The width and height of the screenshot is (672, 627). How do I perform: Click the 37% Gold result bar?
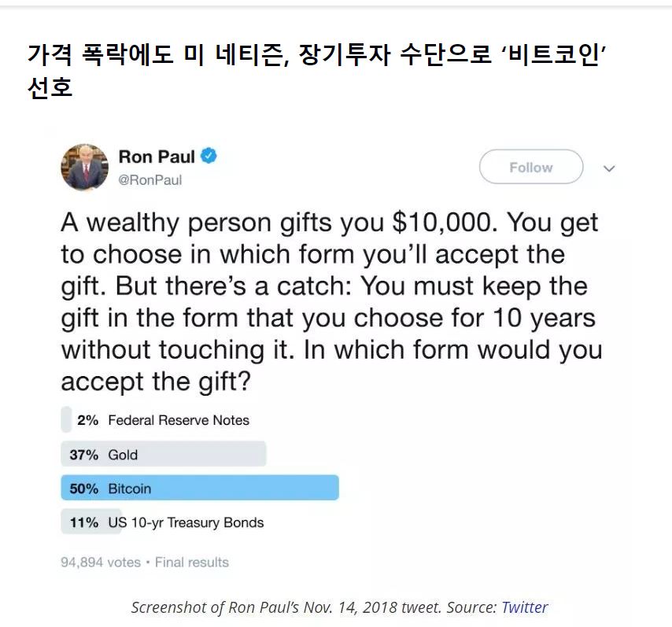[164, 453]
